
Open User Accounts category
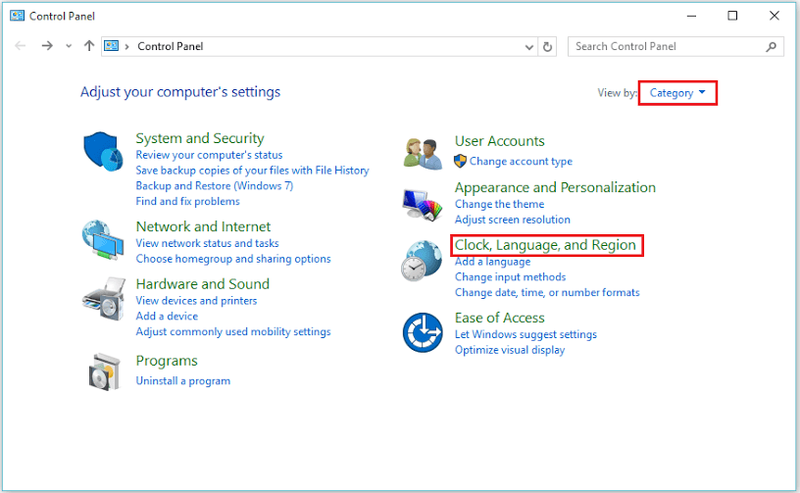coord(499,141)
